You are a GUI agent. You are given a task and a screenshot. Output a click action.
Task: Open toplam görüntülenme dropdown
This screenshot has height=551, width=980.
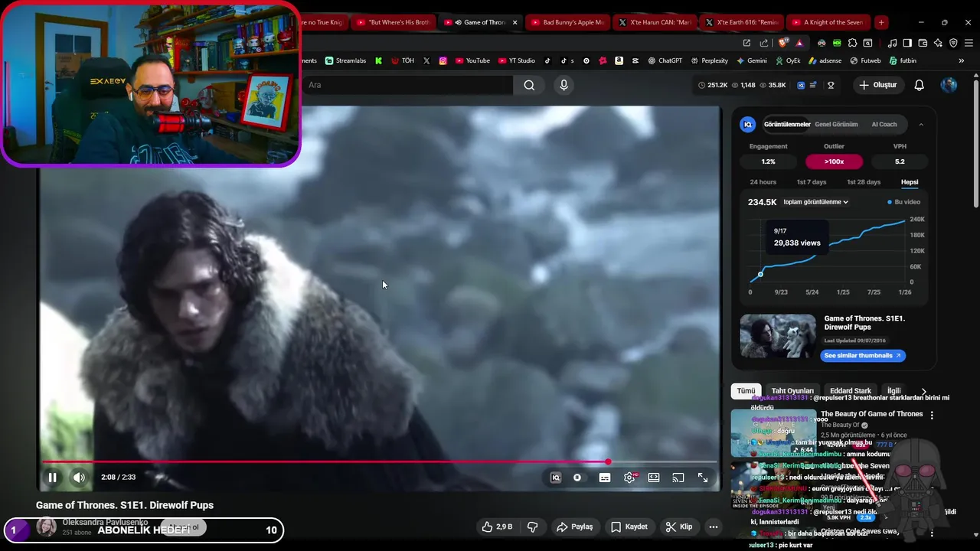click(x=815, y=202)
